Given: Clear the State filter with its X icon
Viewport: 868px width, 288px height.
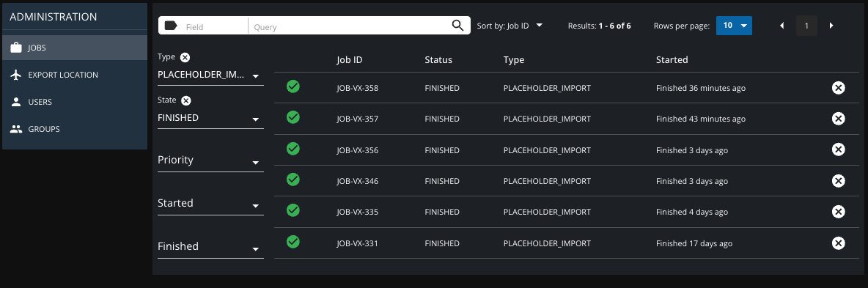Looking at the screenshot, I should pos(186,100).
